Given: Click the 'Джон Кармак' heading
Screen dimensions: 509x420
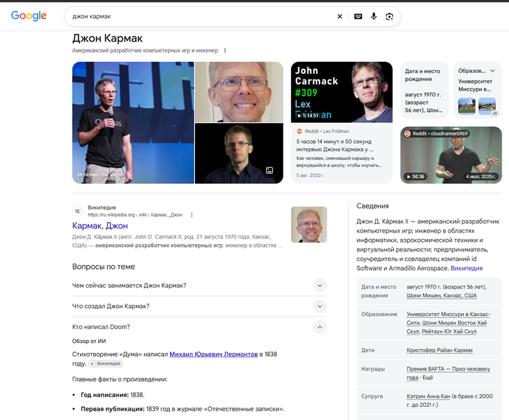Looking at the screenshot, I should tap(108, 39).
